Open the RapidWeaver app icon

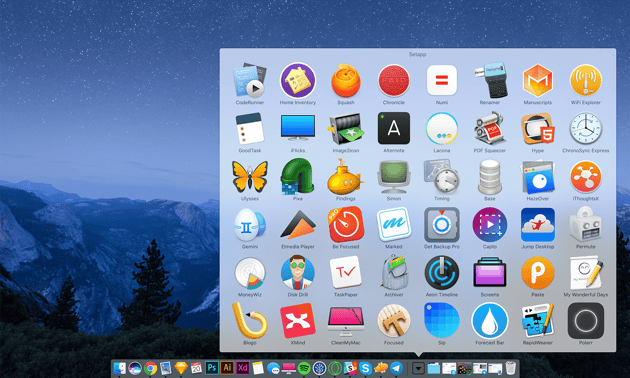(x=538, y=321)
